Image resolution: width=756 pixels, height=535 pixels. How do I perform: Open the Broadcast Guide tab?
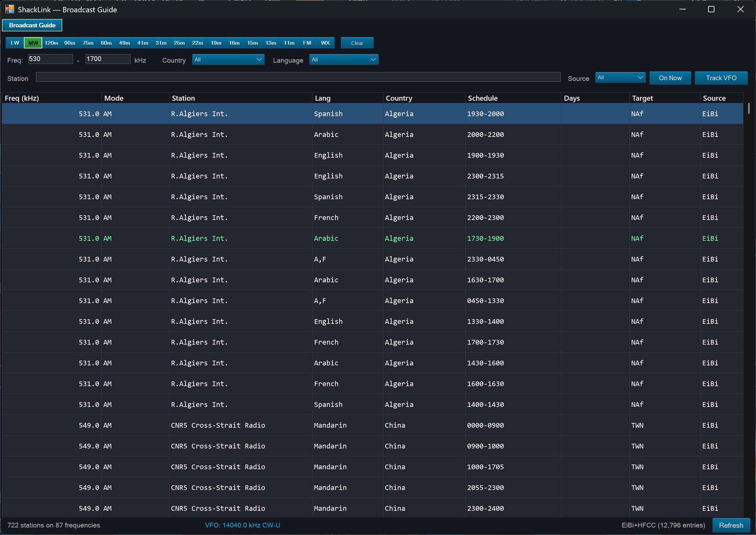point(32,25)
